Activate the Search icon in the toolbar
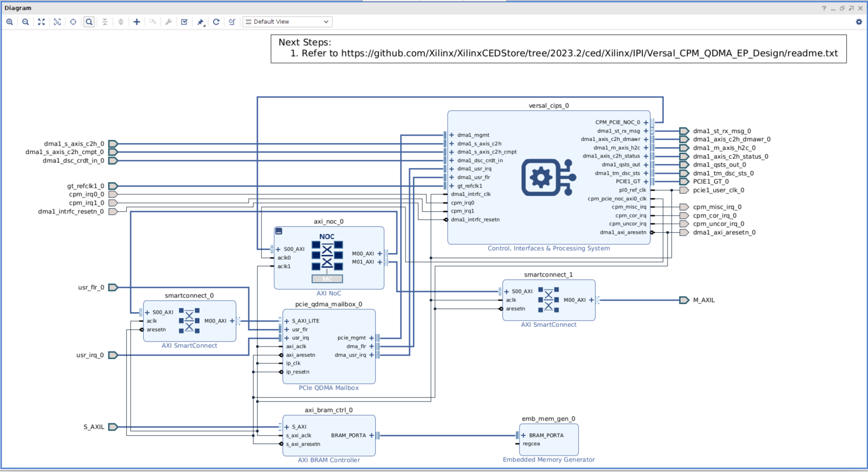 click(89, 22)
